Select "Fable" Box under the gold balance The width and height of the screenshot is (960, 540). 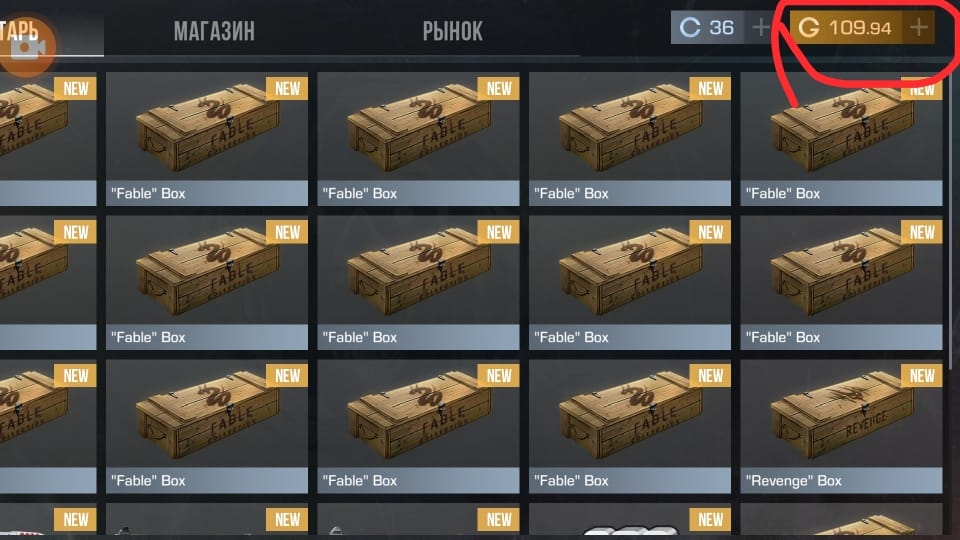(x=841, y=139)
